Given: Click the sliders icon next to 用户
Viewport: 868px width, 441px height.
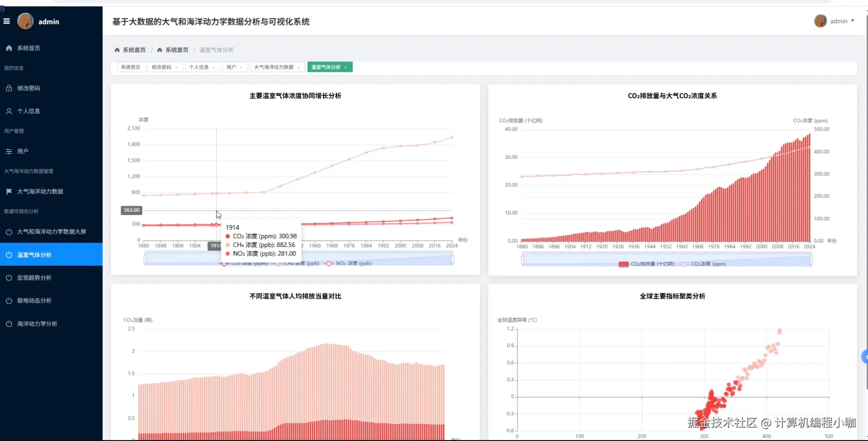Looking at the screenshot, I should tap(9, 152).
